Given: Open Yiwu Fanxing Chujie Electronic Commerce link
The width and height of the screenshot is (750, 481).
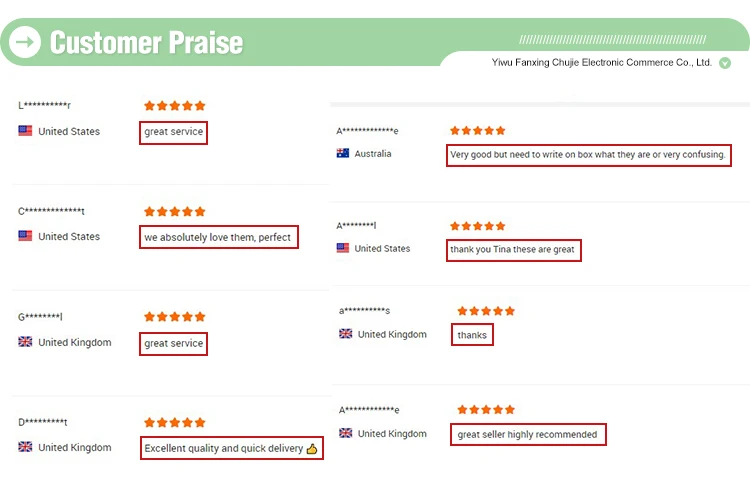Looking at the screenshot, I should click(602, 63).
